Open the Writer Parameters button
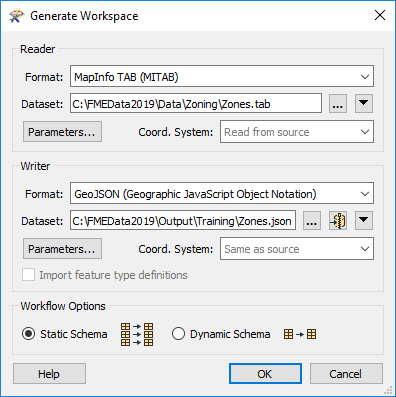 click(62, 249)
